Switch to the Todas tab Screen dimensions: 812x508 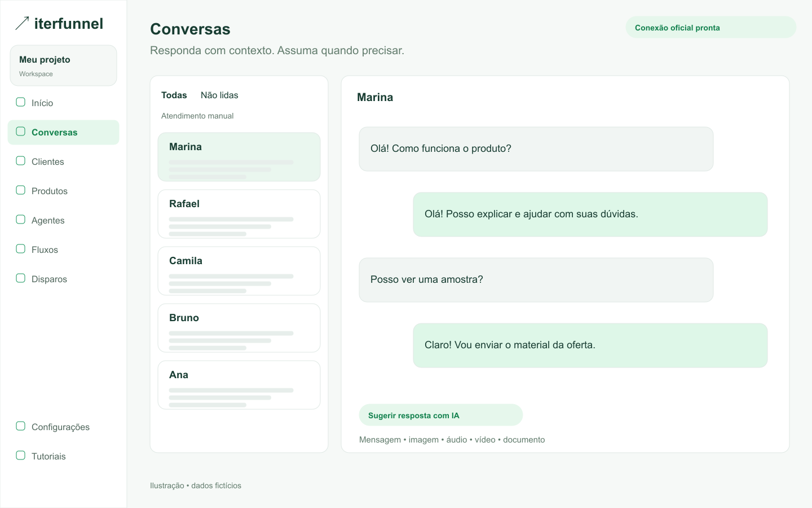pos(174,95)
